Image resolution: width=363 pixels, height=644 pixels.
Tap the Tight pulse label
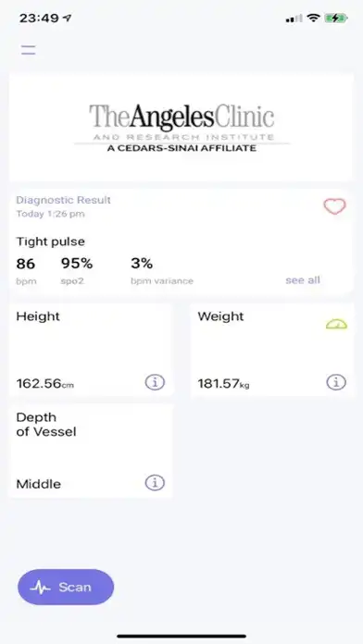(x=51, y=241)
